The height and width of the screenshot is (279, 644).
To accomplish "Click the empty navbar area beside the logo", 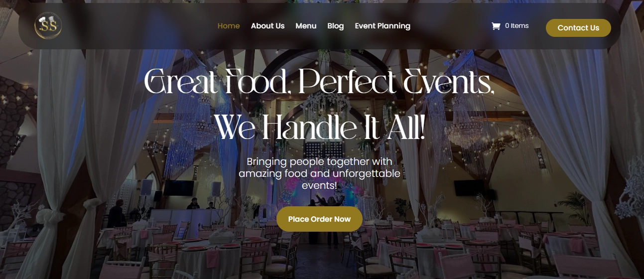I will tap(139, 26).
